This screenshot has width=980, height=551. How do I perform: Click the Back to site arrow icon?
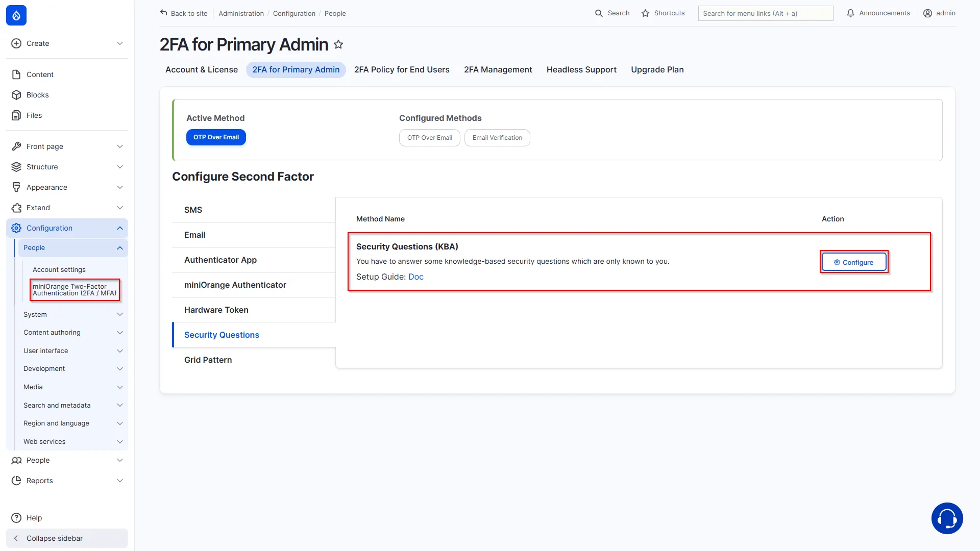pyautogui.click(x=164, y=13)
